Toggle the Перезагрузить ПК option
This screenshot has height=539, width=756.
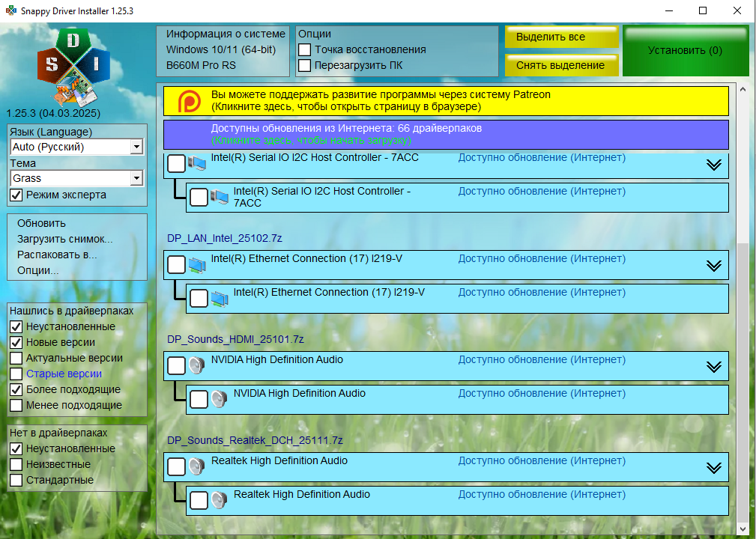pyautogui.click(x=305, y=65)
